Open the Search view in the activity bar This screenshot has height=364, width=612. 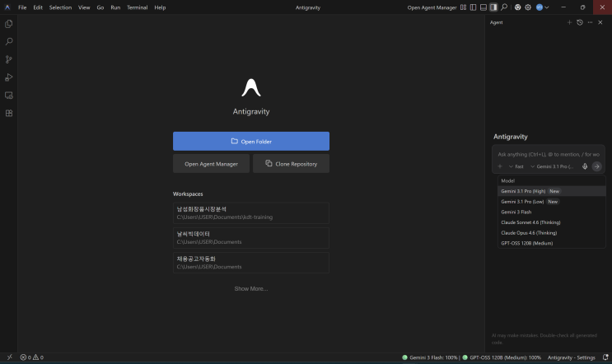8,41
